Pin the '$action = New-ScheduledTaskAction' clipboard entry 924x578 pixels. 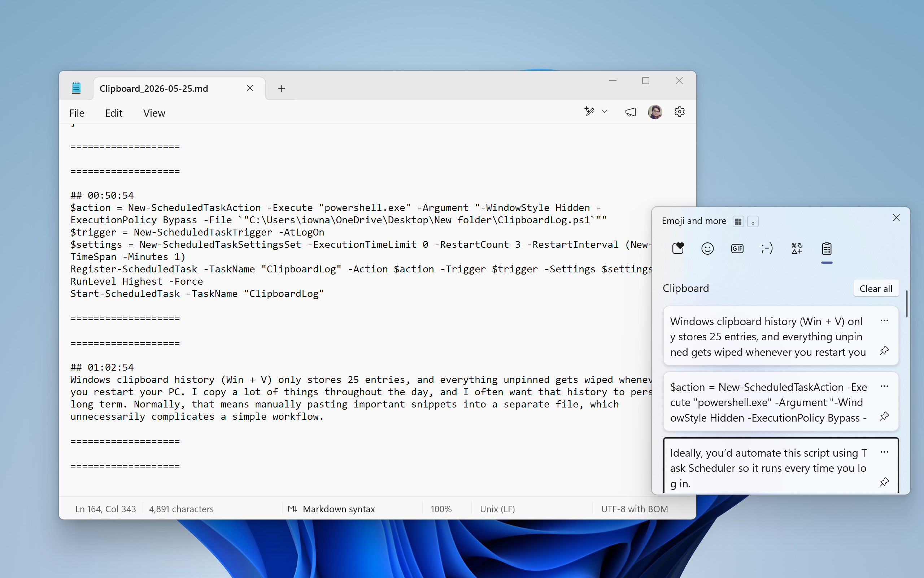884,416
